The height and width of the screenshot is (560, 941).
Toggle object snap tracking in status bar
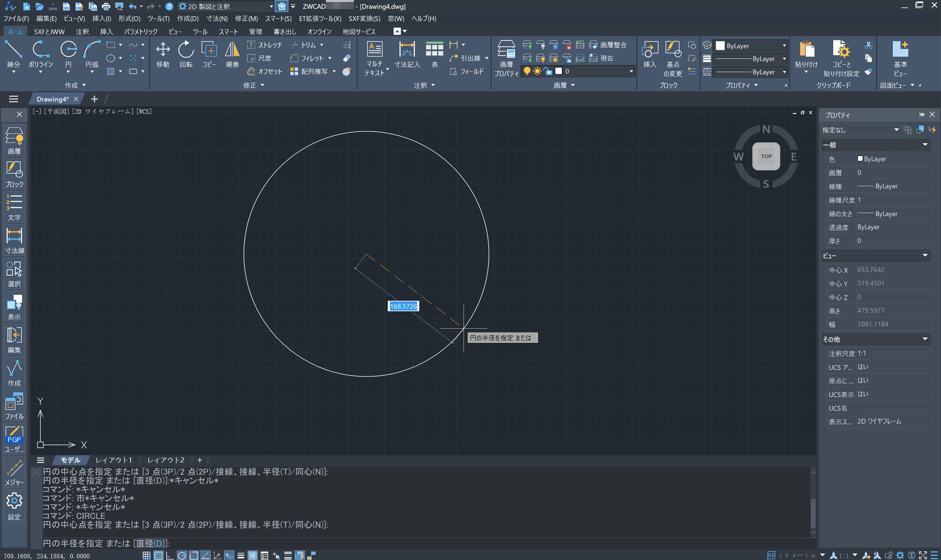pyautogui.click(x=205, y=555)
